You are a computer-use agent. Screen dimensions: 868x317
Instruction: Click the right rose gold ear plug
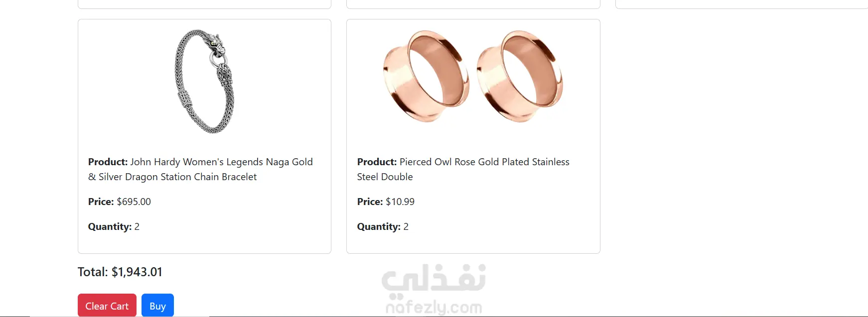(520, 76)
